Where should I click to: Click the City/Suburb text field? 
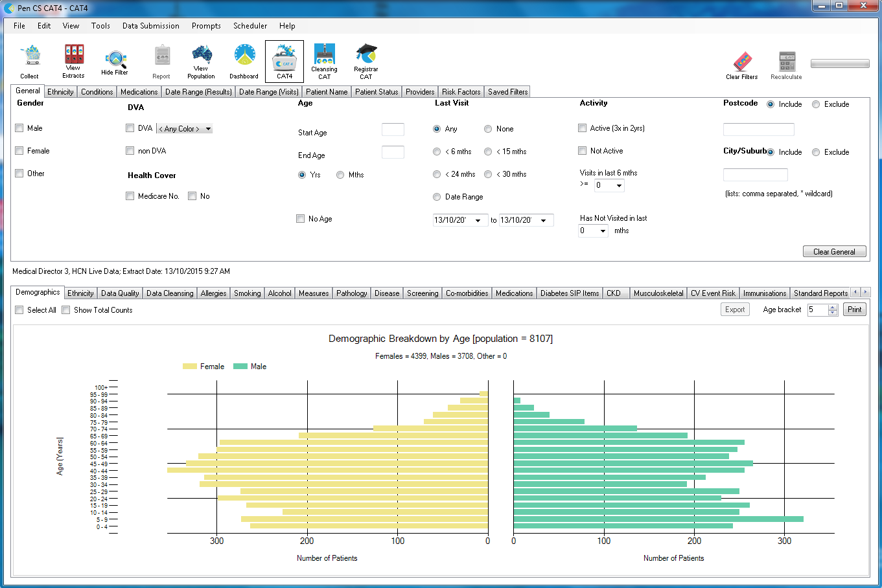[x=756, y=175]
